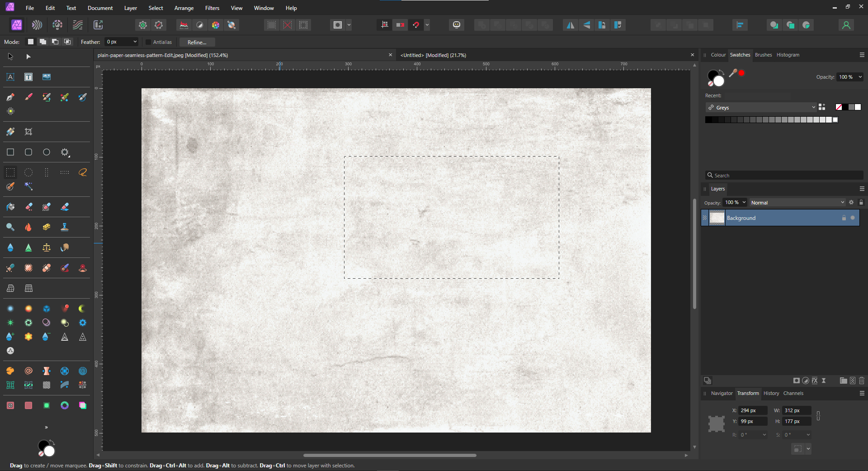Click the swatch Search field
This screenshot has width=868, height=471.
[x=784, y=175]
